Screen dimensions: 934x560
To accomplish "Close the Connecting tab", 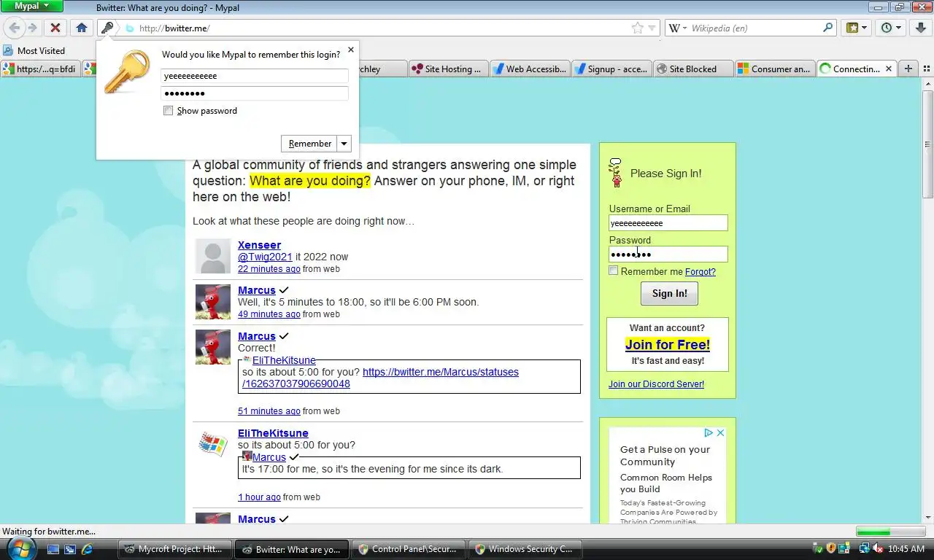I will pyautogui.click(x=889, y=69).
